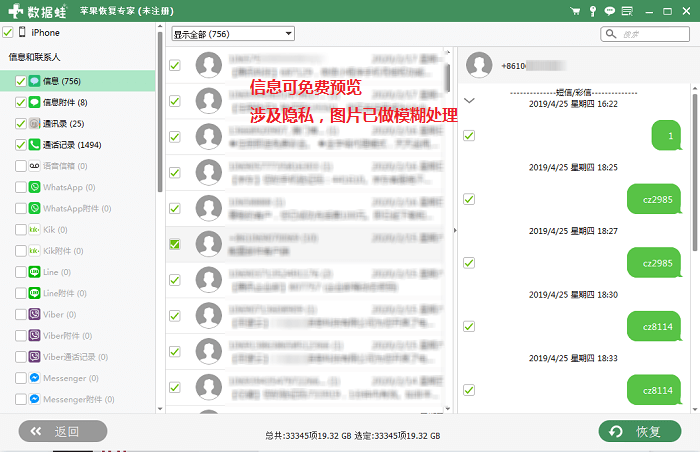Screen dimensions: 700x452
Task: Click sidebar scrollbar up arrow
Action: click(160, 27)
